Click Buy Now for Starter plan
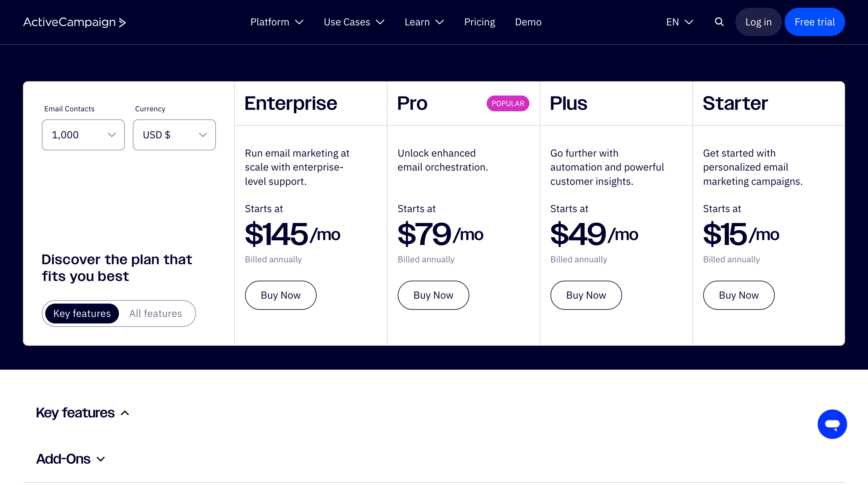Image resolution: width=868 pixels, height=485 pixels. pos(739,295)
